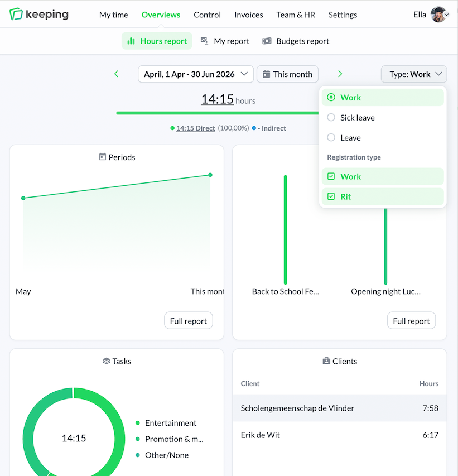Collapse the Type: Work dropdown
Image resolution: width=458 pixels, height=476 pixels.
pyautogui.click(x=414, y=74)
